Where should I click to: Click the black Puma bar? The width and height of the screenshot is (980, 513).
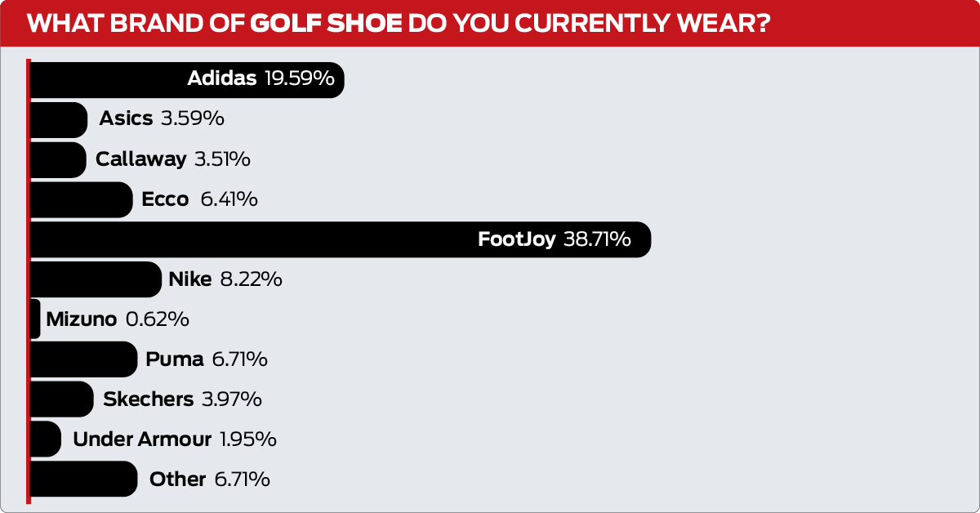84,359
